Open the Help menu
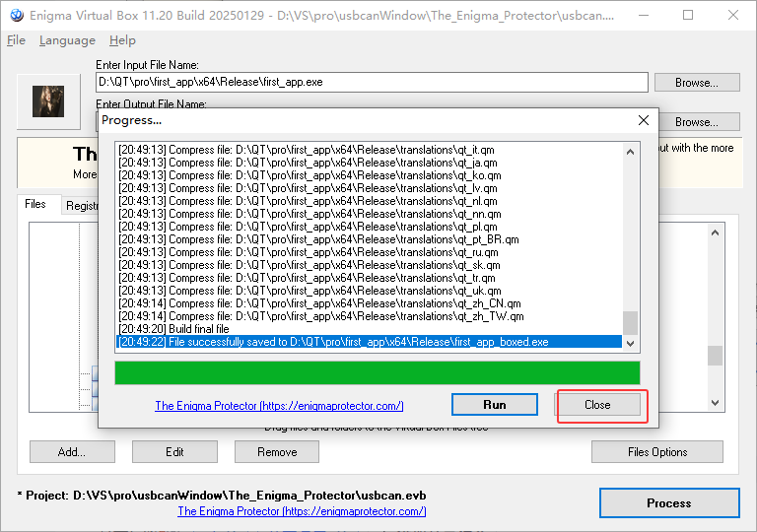 (122, 40)
